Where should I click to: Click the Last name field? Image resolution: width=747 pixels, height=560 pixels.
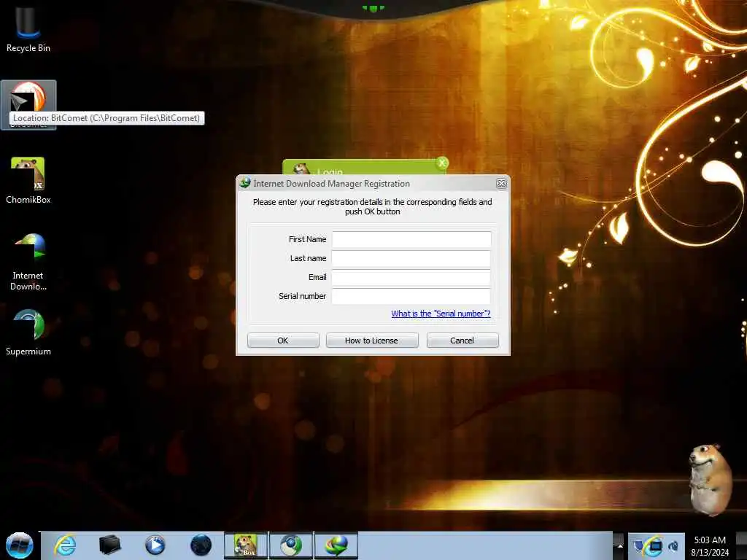pos(411,259)
